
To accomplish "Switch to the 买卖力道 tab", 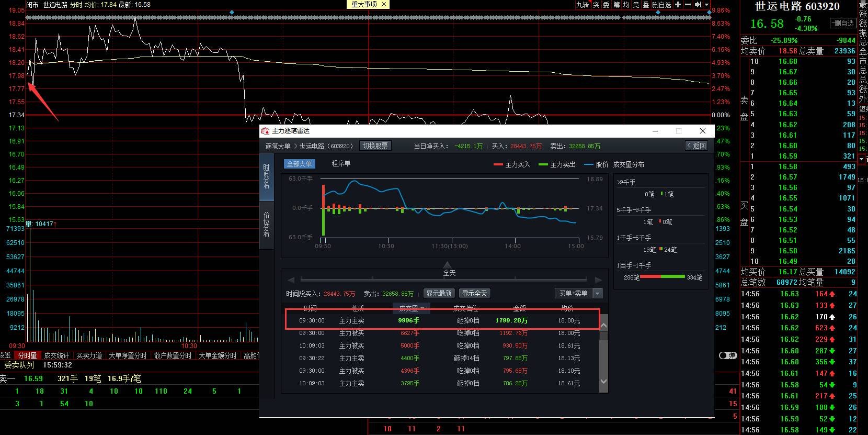I will [89, 355].
